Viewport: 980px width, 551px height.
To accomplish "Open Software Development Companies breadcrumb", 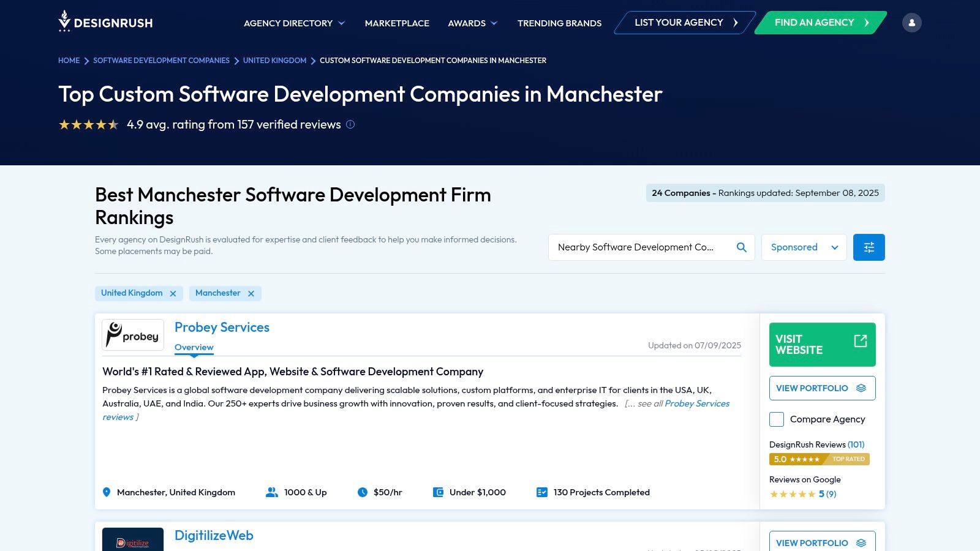I will pos(161,61).
